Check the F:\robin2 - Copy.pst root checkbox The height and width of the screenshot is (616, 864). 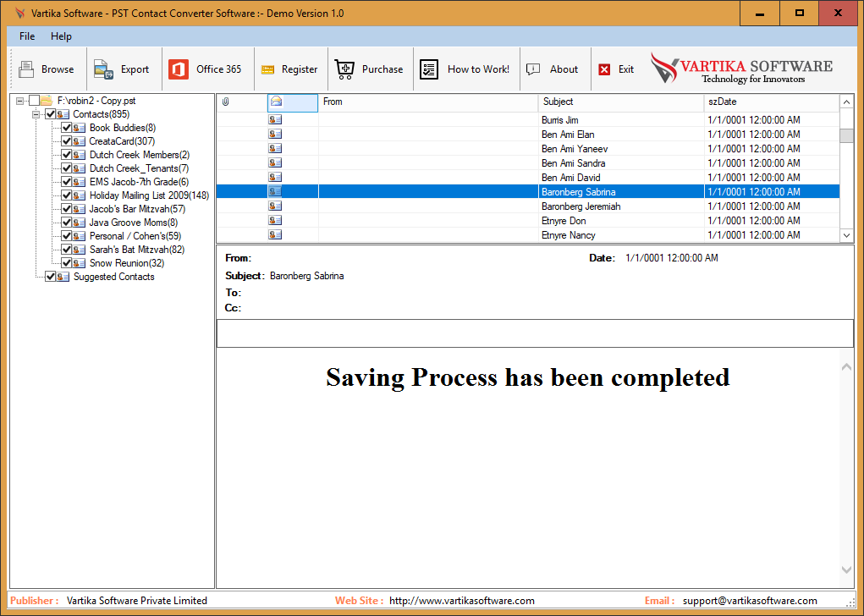coord(34,101)
